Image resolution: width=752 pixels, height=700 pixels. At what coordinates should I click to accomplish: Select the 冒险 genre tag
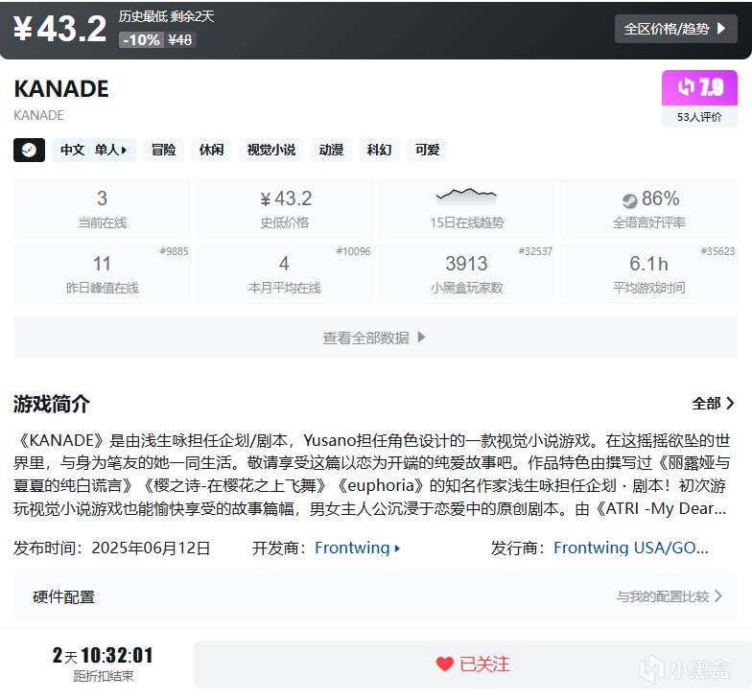pyautogui.click(x=163, y=150)
